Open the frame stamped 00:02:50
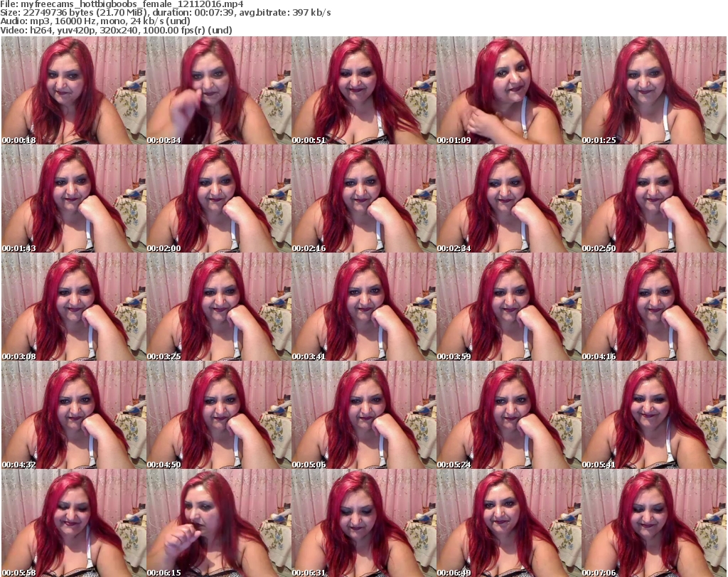The height and width of the screenshot is (577, 728). 654,198
